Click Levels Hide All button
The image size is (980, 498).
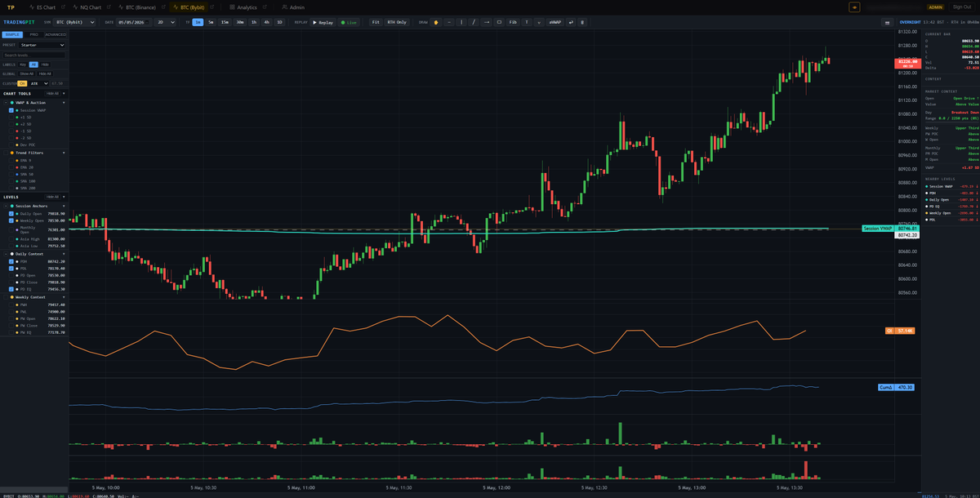[52, 197]
